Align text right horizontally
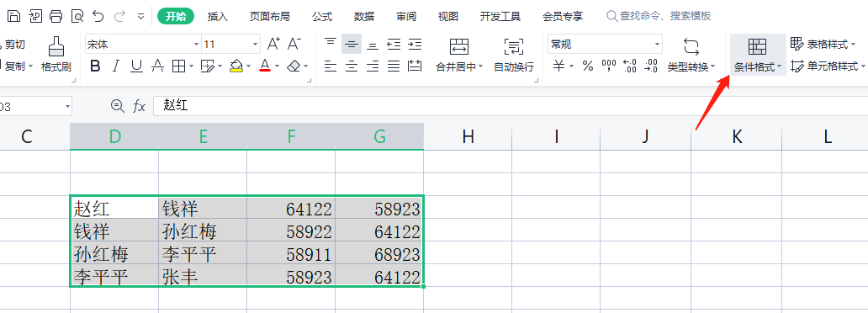 (x=373, y=66)
